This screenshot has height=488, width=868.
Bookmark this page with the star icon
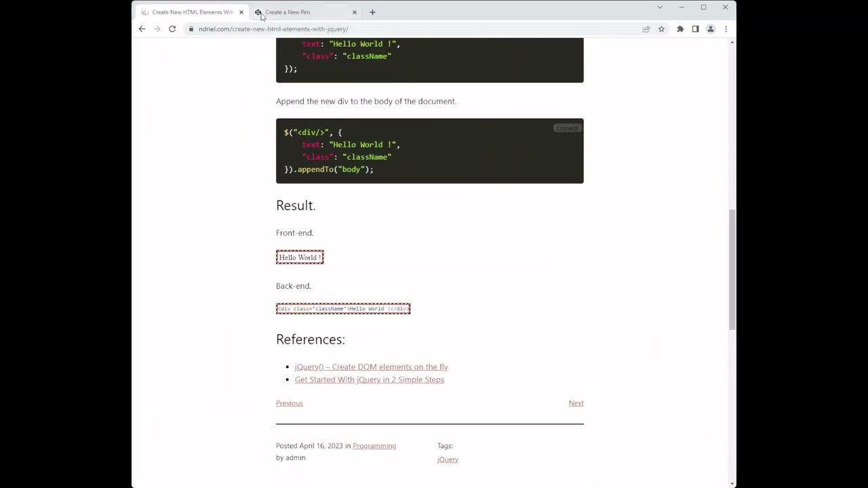point(661,29)
